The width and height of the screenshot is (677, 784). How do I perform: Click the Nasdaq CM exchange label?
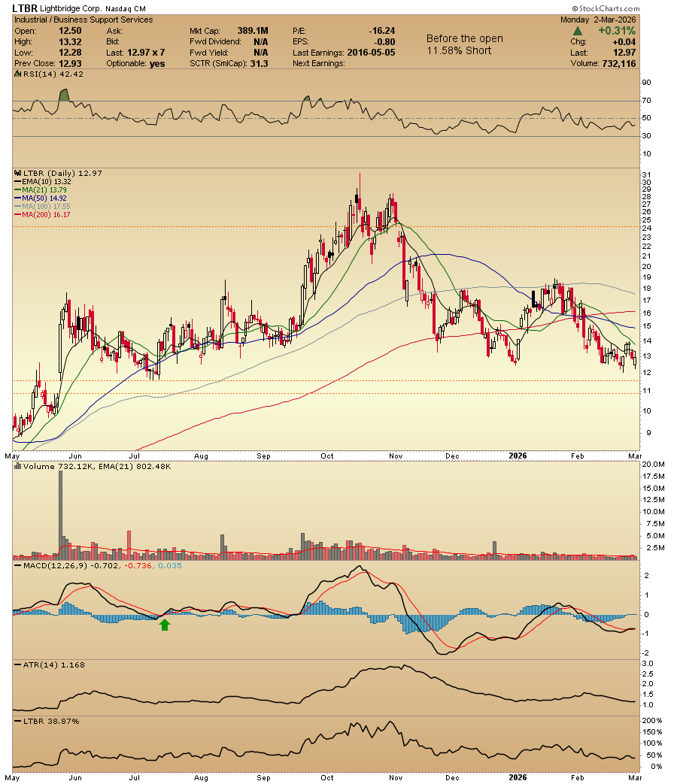125,9
